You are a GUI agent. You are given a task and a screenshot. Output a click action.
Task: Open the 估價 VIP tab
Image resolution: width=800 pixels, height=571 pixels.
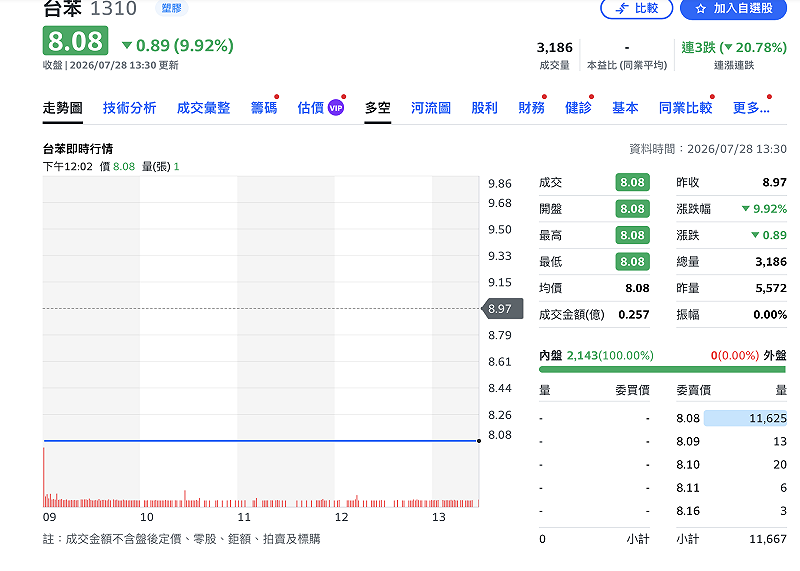(320, 108)
